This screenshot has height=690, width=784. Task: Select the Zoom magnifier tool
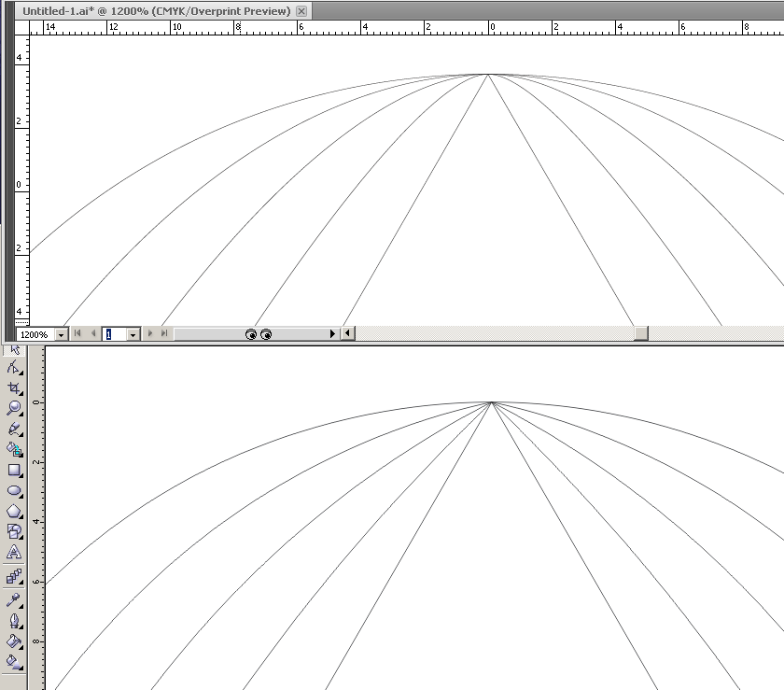point(14,408)
